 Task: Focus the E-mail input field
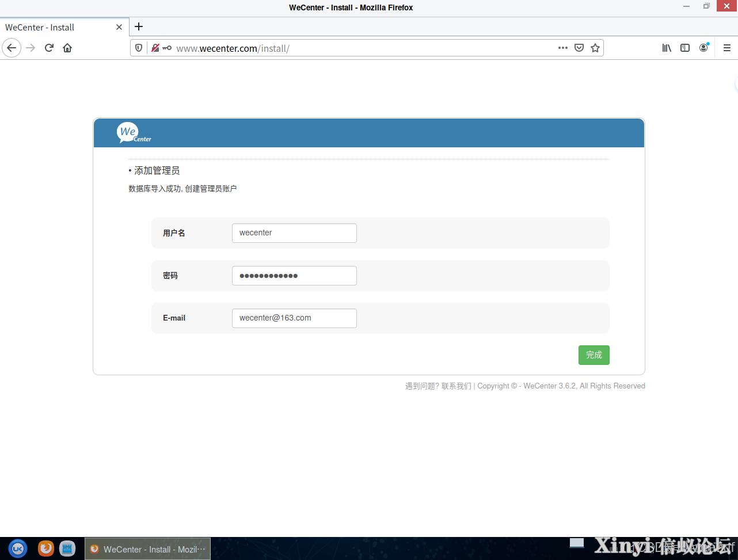[x=294, y=318]
